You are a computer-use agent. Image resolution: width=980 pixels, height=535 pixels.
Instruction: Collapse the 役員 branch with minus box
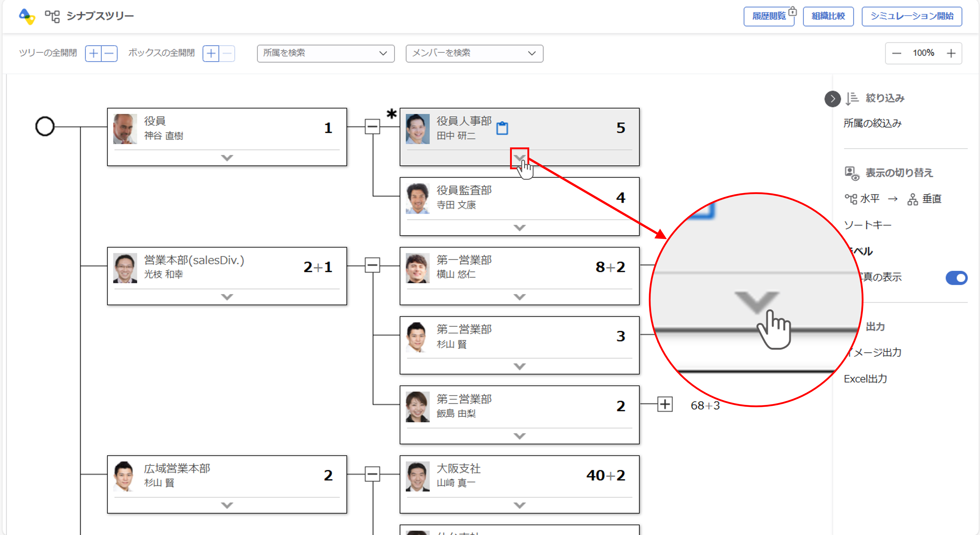click(372, 126)
